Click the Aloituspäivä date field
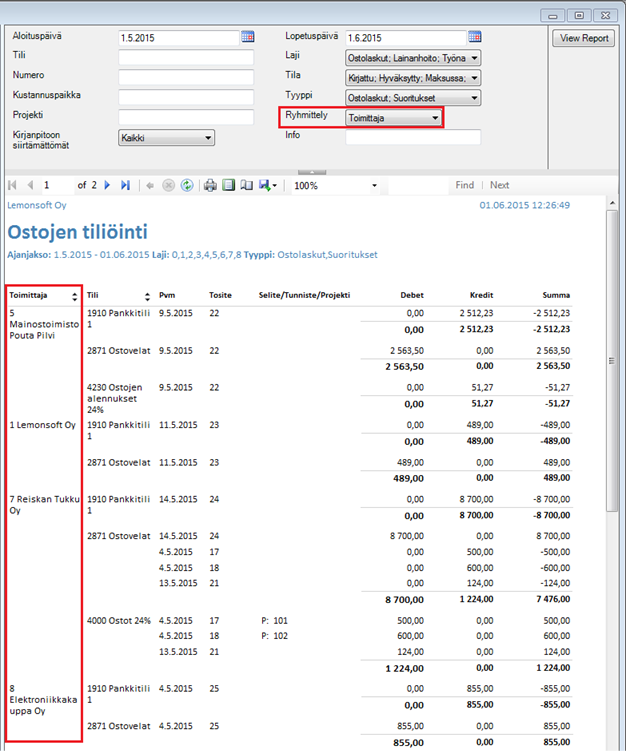 179,38
